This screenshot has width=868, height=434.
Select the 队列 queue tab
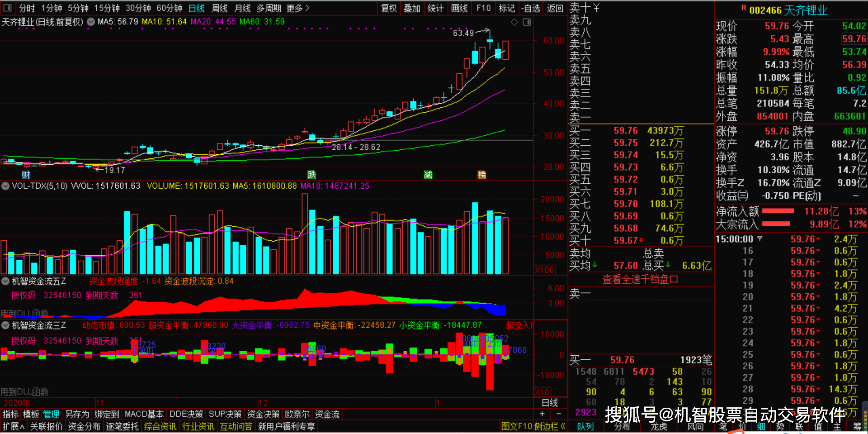point(585,426)
